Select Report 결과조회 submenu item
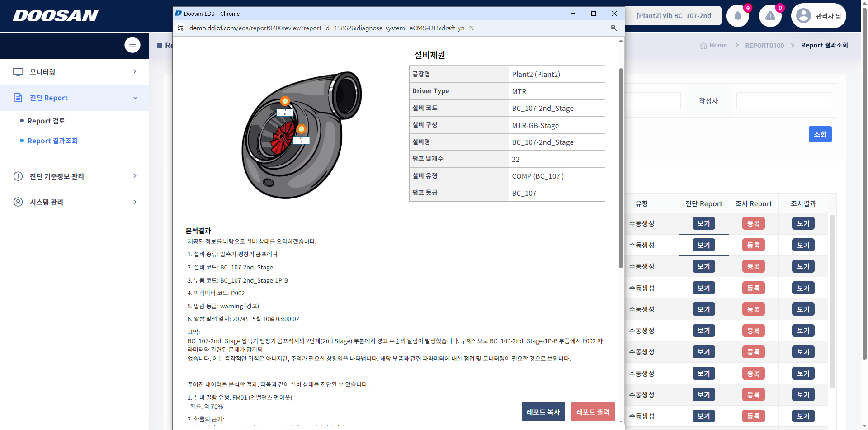The width and height of the screenshot is (868, 430). (x=52, y=141)
